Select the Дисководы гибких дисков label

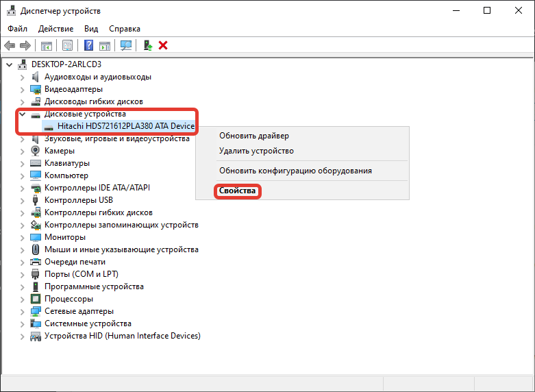tap(94, 101)
